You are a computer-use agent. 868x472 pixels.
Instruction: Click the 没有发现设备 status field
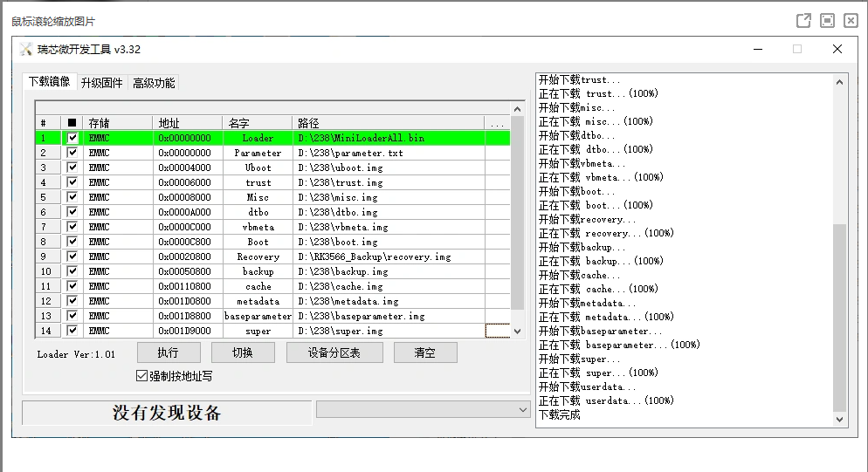[x=167, y=413]
